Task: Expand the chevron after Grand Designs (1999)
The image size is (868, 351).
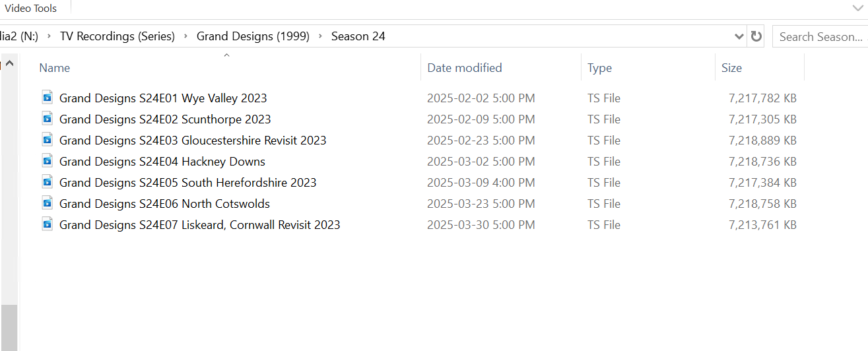Action: click(x=321, y=37)
